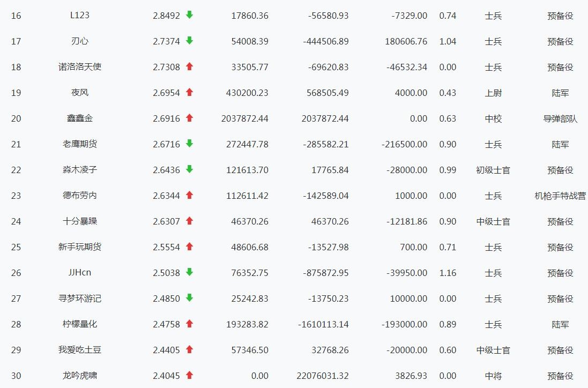The image size is (588, 388).
Task: Click red up arrow in 夜风 row
Action: 189,92
